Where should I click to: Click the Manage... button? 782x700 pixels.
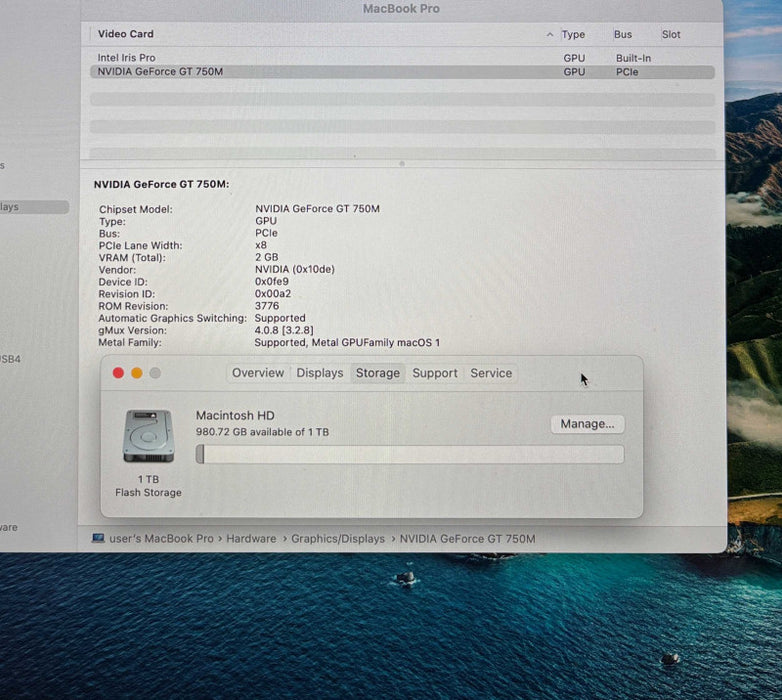point(587,424)
